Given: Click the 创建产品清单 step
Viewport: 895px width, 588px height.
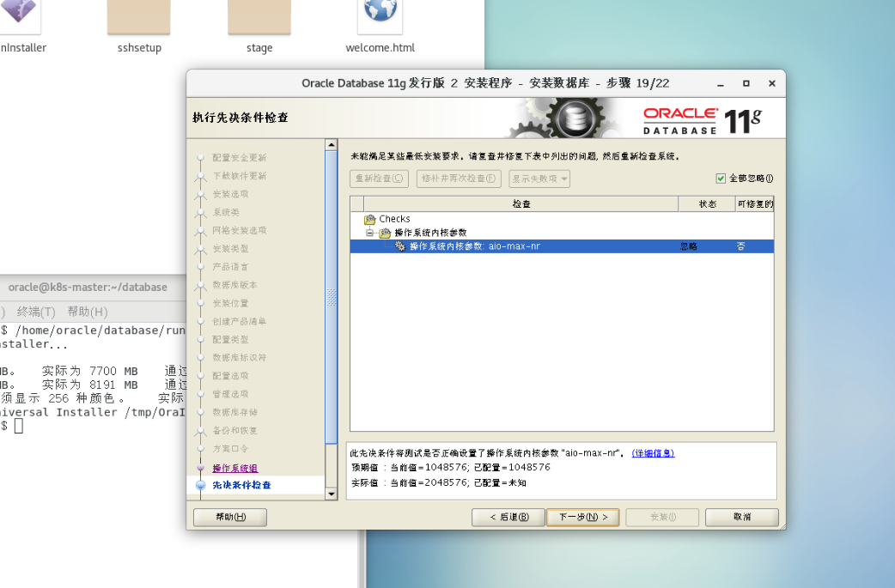Looking at the screenshot, I should click(x=239, y=322).
